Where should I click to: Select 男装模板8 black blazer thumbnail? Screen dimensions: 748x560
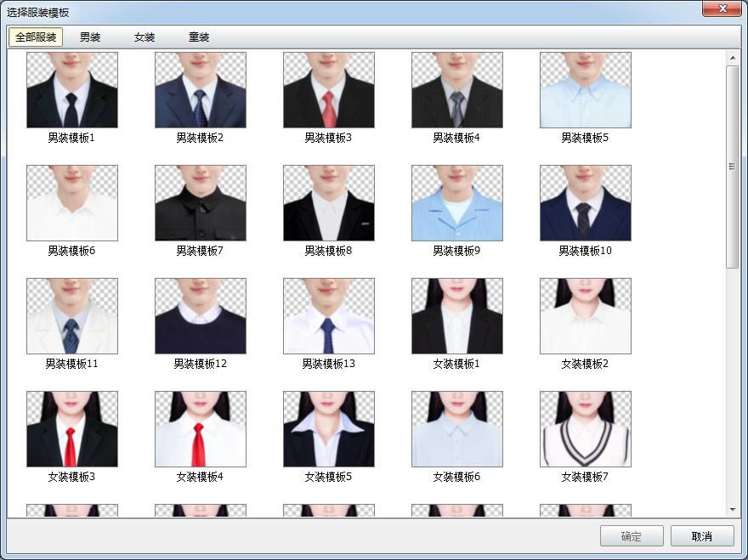point(329,203)
